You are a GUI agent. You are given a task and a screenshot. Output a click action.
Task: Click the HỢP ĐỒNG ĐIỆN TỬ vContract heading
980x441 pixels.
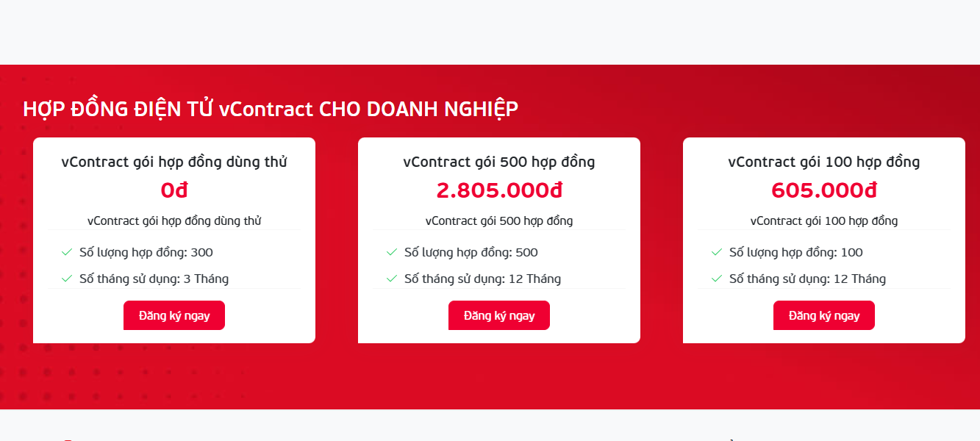pyautogui.click(x=271, y=109)
